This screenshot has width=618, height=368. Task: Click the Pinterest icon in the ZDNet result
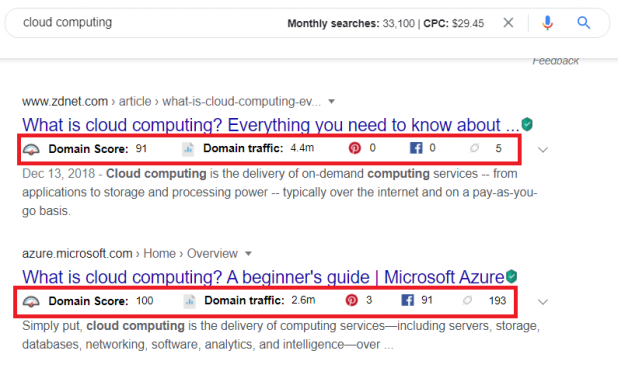coord(355,148)
